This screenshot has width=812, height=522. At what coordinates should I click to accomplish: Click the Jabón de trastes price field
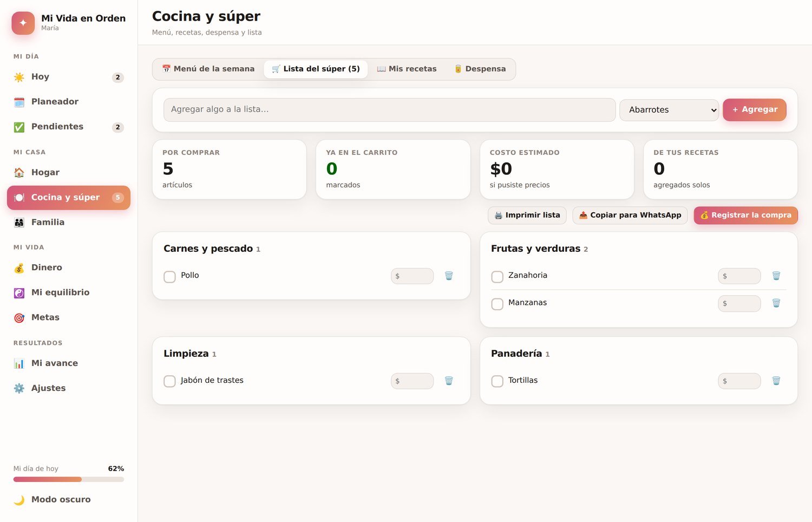tap(412, 381)
